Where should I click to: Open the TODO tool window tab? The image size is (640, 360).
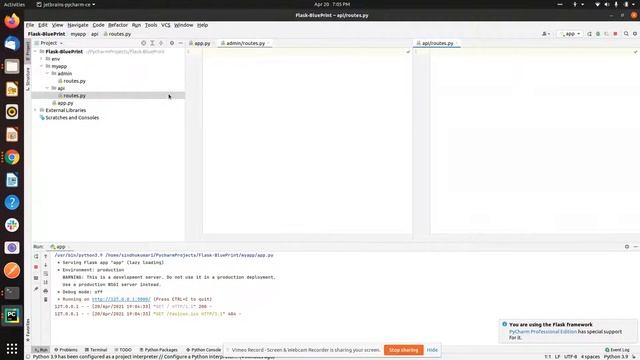tap(123, 350)
